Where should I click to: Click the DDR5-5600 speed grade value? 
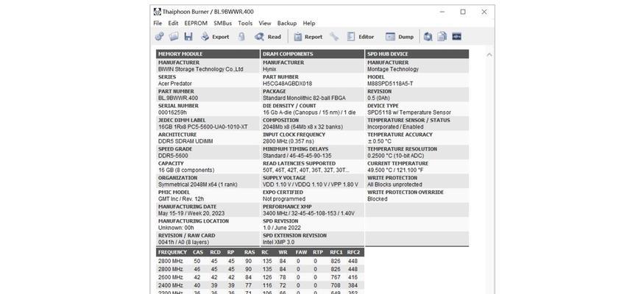pos(173,156)
